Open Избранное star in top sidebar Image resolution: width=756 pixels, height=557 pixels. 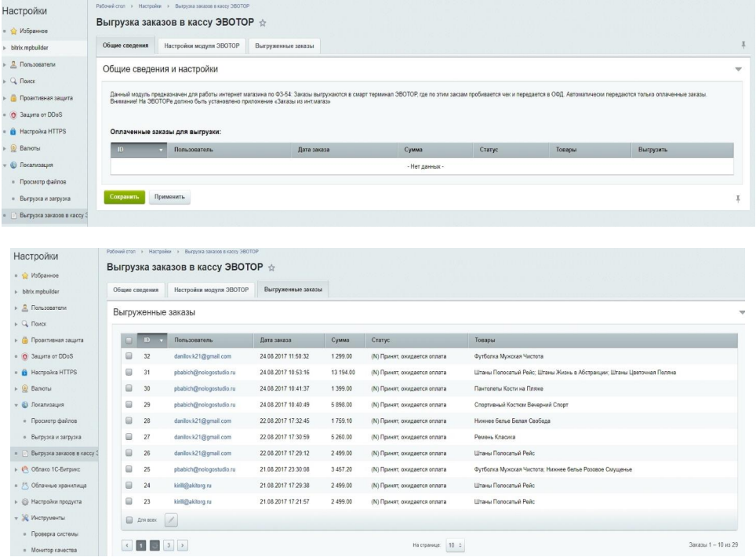click(x=13, y=31)
